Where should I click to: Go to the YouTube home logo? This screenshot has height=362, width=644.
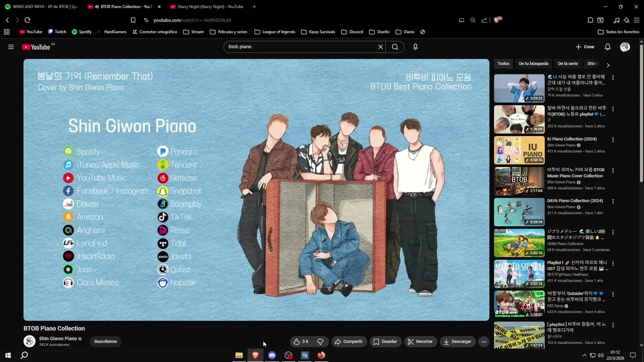36,47
